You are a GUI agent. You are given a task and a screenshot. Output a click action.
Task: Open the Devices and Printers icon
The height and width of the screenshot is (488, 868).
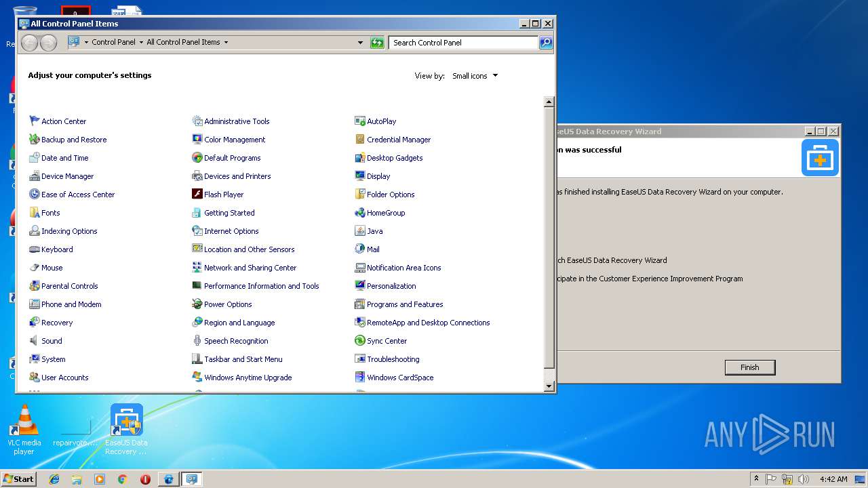[197, 176]
